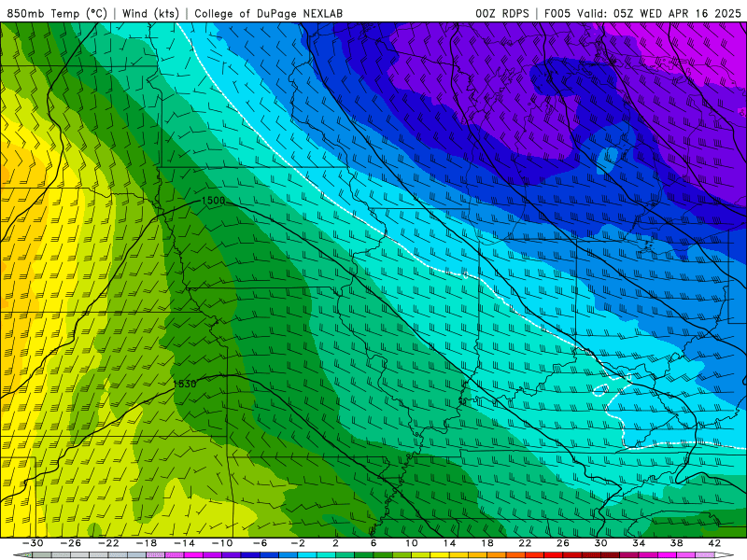Click the '6' colorbar tick label

373,543
